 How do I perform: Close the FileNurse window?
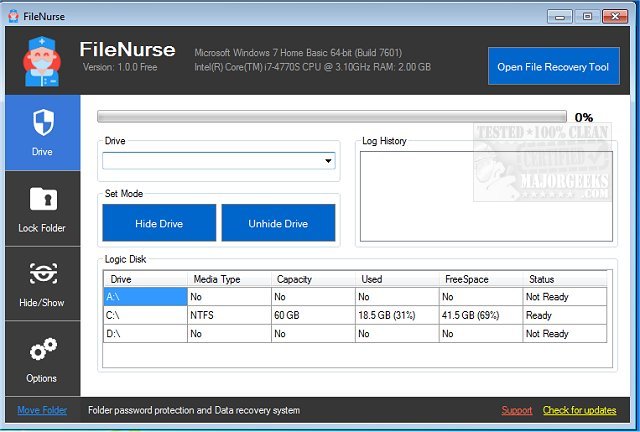(x=615, y=17)
